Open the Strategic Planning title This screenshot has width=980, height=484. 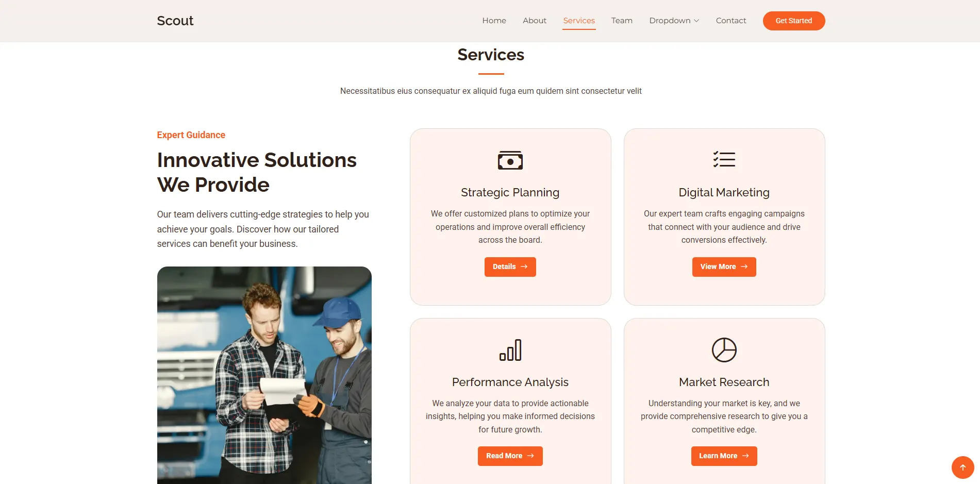click(510, 192)
